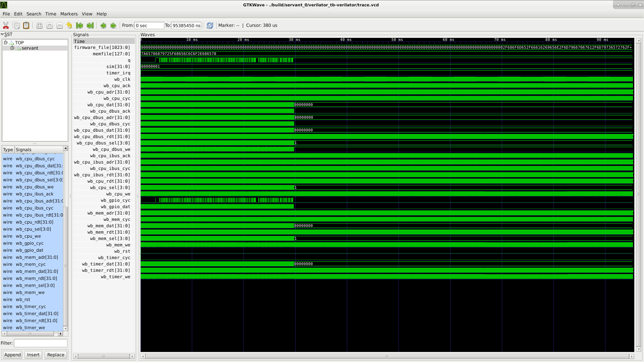Undo the last zoom operation

[69, 25]
